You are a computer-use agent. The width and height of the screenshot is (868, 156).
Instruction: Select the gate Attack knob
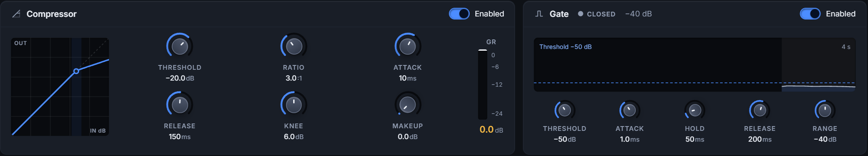click(x=630, y=110)
